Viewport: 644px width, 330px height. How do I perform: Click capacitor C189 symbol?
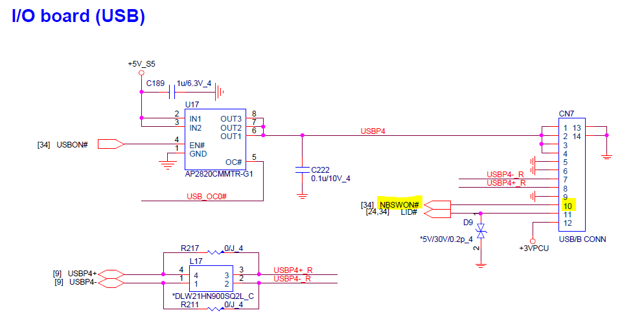click(172, 92)
